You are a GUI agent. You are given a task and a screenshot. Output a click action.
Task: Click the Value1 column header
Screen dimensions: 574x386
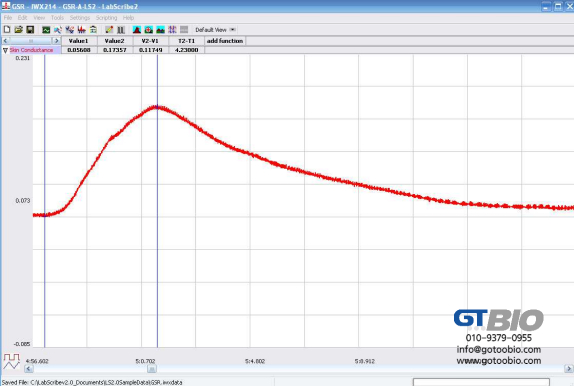[78, 41]
